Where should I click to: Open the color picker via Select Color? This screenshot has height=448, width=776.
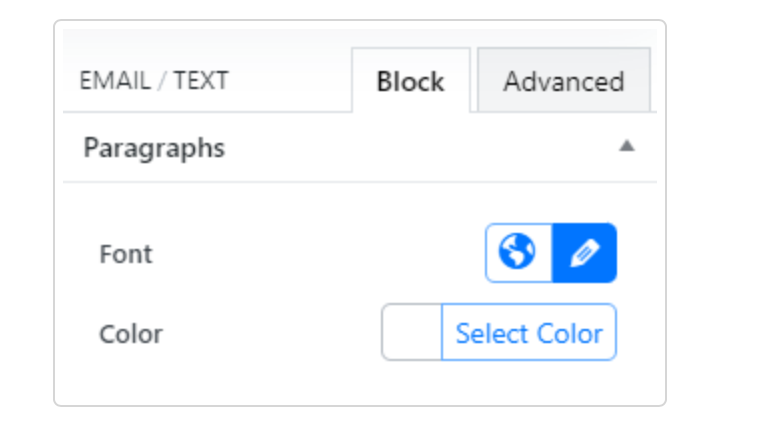click(x=529, y=333)
